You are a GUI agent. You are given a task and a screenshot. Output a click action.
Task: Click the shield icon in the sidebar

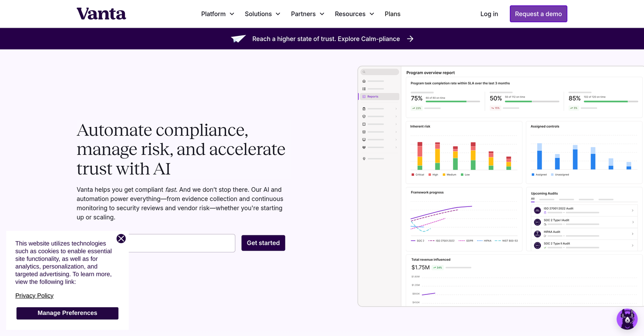(364, 116)
